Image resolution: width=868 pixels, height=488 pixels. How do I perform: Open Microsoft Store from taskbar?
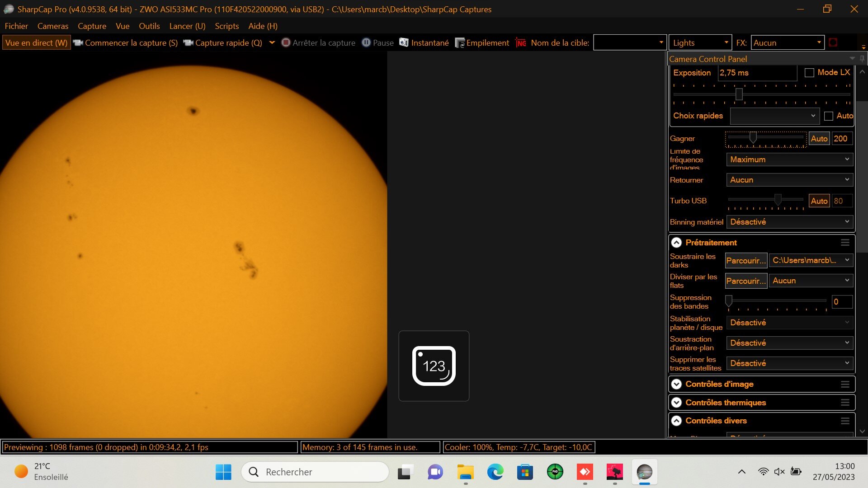tap(525, 472)
